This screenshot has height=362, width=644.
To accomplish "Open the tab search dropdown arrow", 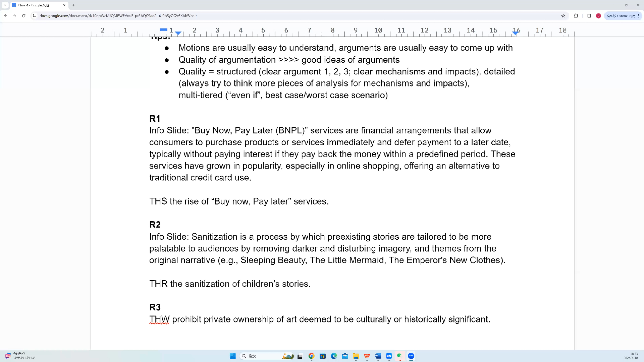I will [5, 5].
